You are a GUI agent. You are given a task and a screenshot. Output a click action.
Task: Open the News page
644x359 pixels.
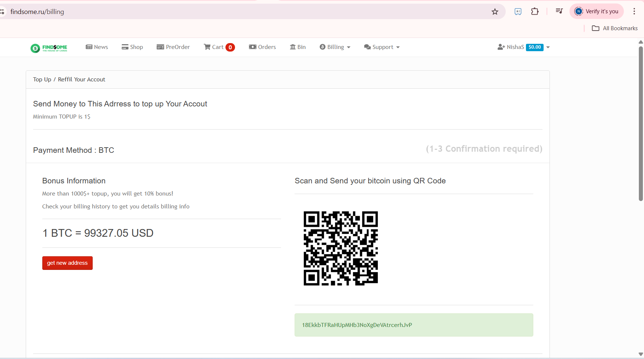97,47
